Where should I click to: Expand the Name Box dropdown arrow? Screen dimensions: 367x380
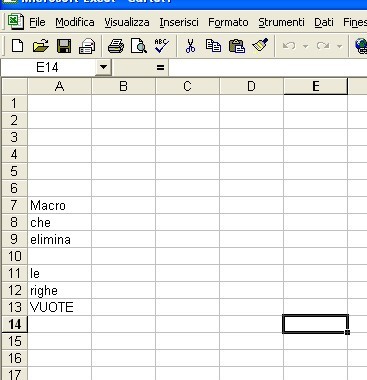click(x=103, y=67)
